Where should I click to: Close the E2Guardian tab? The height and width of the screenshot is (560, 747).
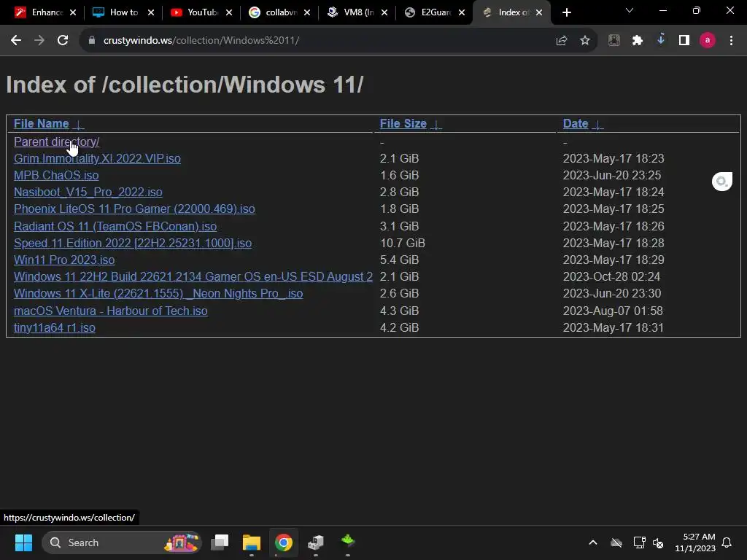pos(462,12)
